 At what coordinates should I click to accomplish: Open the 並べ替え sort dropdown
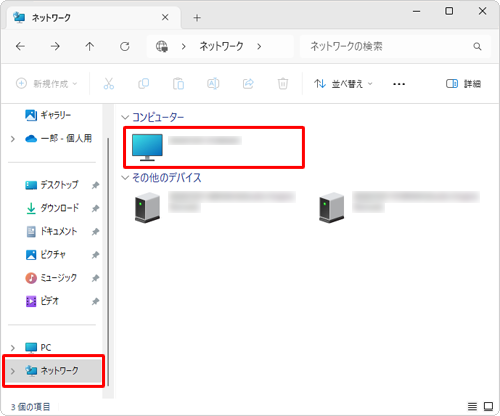[x=343, y=84]
